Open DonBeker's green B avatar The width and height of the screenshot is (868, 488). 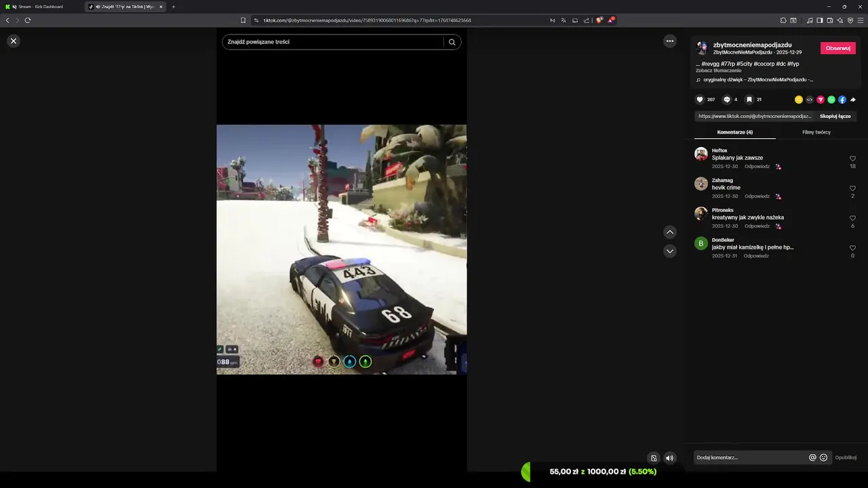(701, 243)
